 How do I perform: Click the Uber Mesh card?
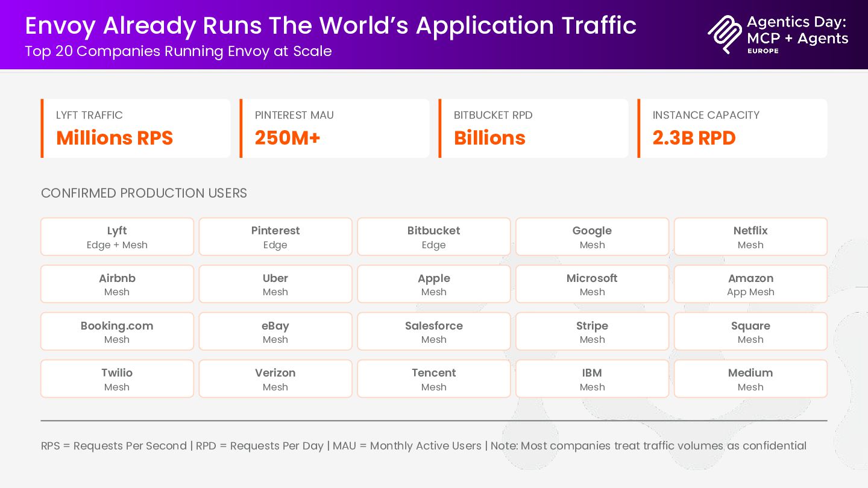(x=275, y=284)
